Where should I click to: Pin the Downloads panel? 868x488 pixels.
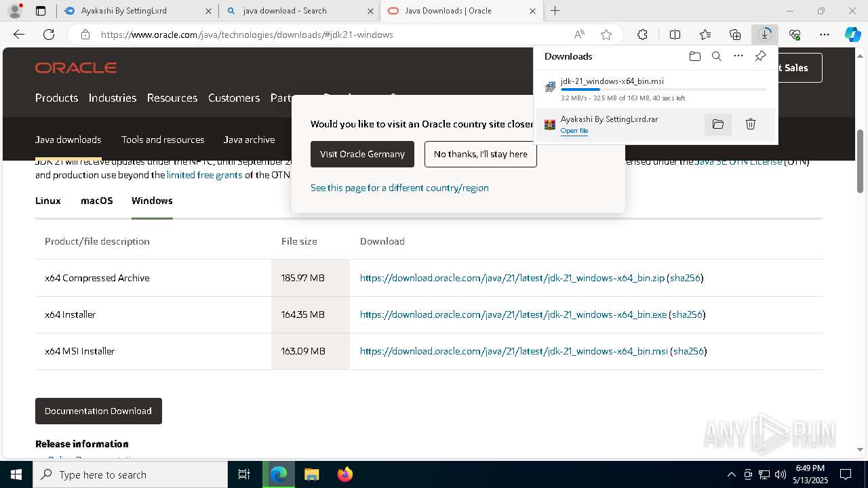tap(760, 56)
